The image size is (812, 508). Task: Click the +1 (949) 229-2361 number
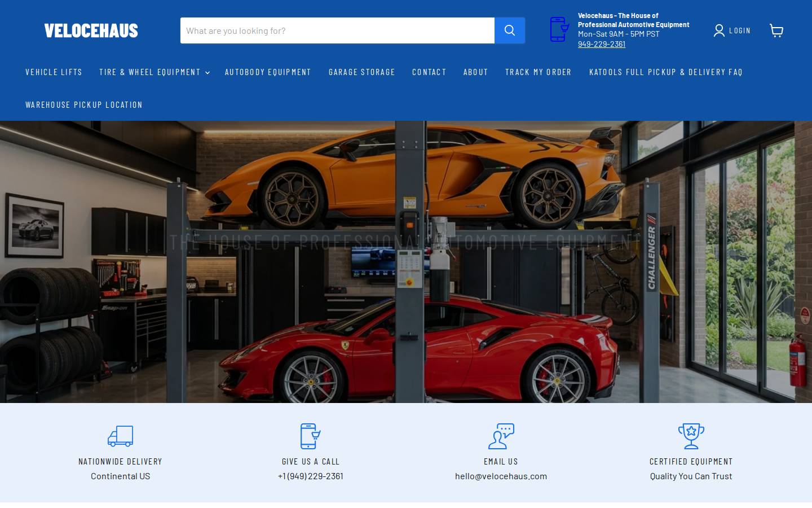311,476
